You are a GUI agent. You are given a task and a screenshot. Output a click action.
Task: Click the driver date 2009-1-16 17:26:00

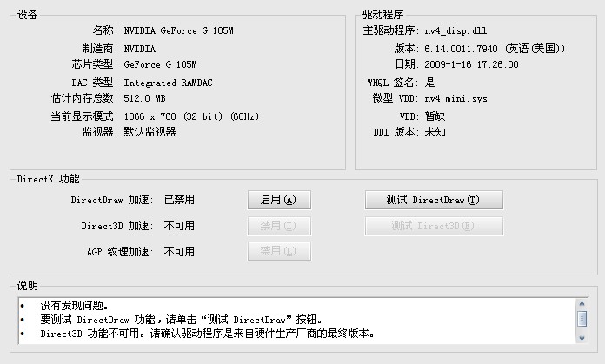tap(471, 64)
